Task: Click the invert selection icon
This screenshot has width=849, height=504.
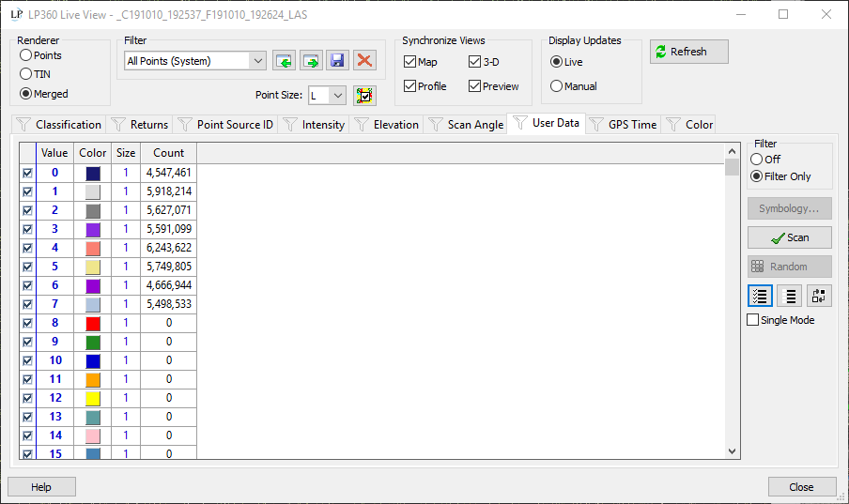Action: point(819,297)
